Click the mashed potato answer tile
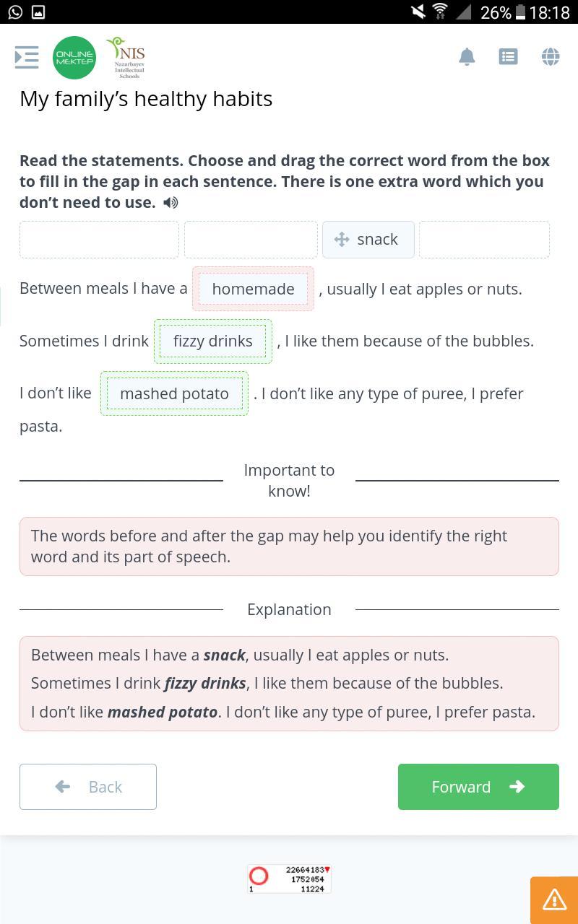This screenshot has height=924, width=578. 174,393
